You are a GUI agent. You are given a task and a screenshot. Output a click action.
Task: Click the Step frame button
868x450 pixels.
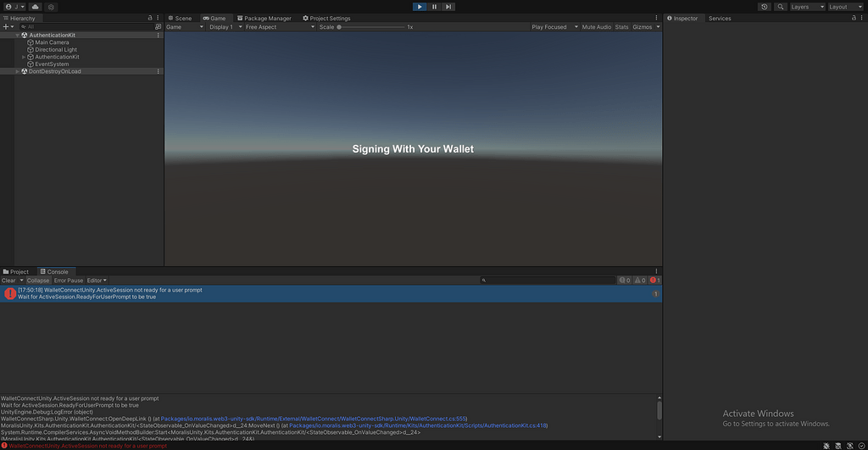coord(448,7)
